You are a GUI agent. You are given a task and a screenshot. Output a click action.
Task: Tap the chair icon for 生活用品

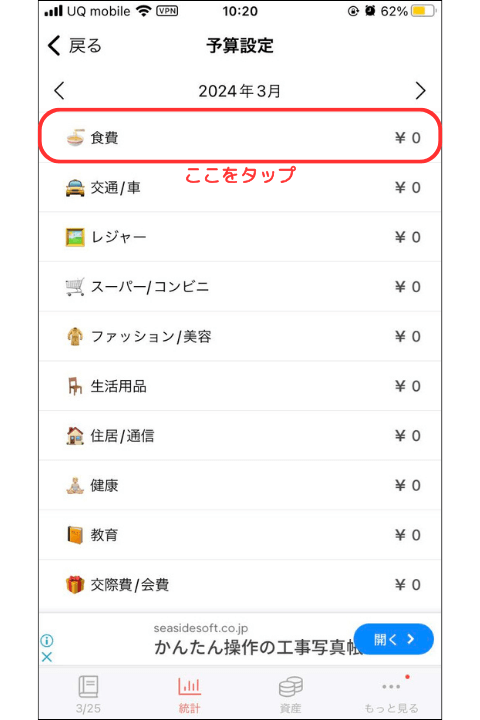point(75,386)
